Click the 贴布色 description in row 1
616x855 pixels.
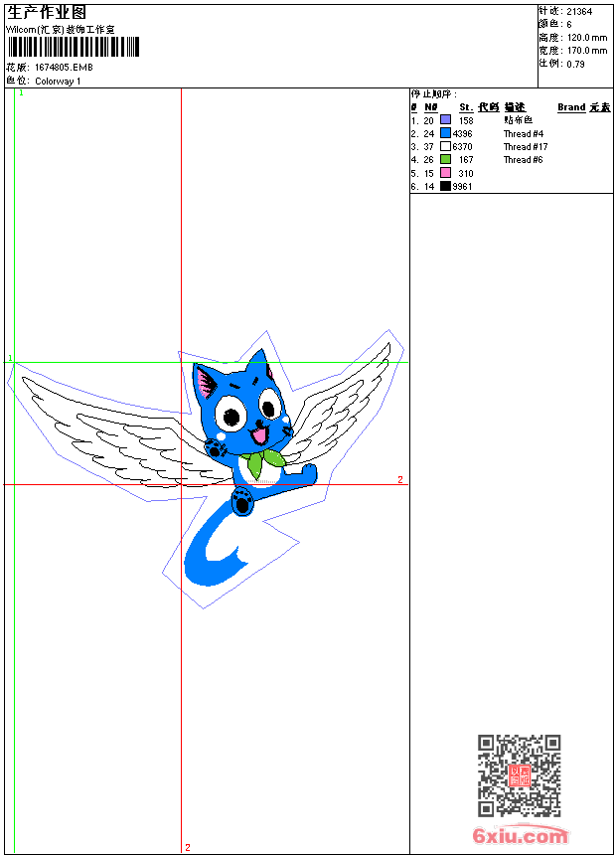pyautogui.click(x=519, y=120)
